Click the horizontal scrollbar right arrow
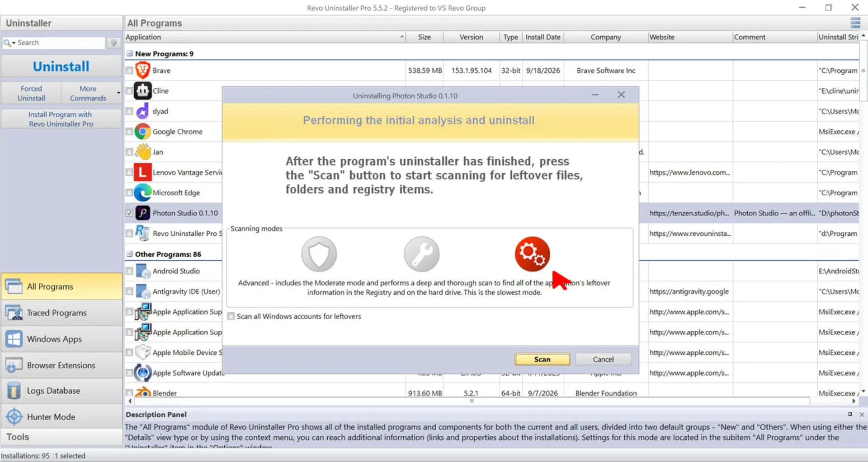The width and height of the screenshot is (868, 462). [x=854, y=401]
